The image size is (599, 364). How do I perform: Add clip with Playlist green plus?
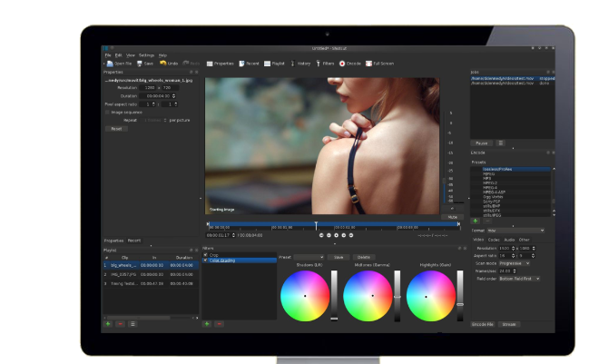[108, 324]
